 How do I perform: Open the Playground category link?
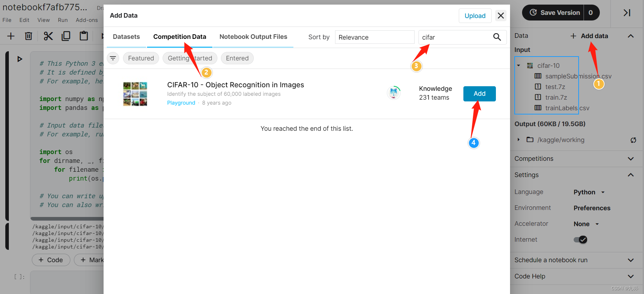pos(181,103)
